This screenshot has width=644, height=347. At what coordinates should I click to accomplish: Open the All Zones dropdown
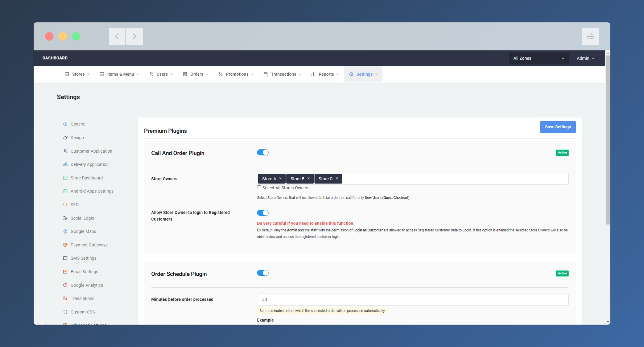tap(539, 58)
